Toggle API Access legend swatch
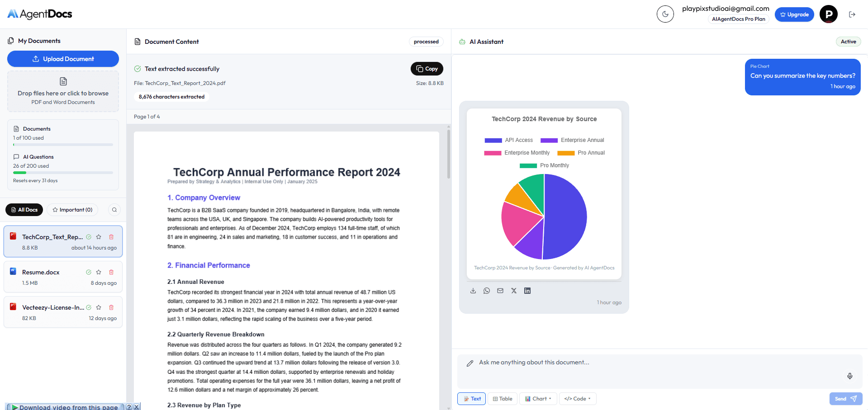 493,140
